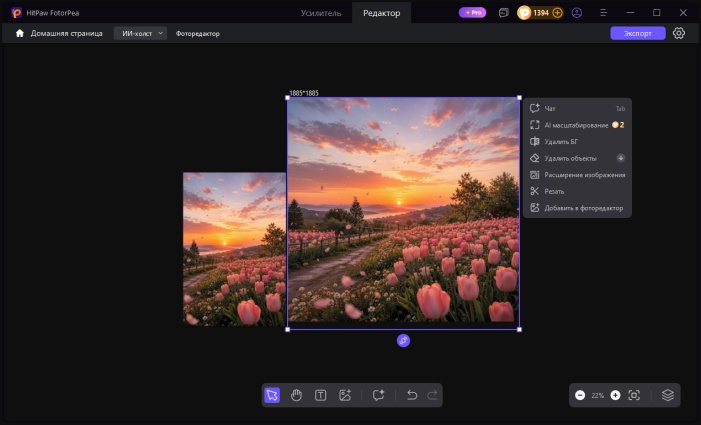Activate the hand pan tool

click(296, 395)
